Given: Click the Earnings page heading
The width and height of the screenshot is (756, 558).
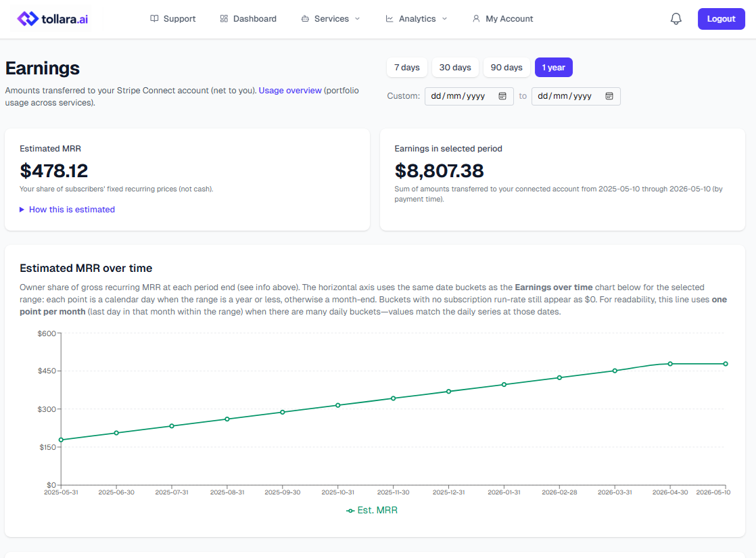Looking at the screenshot, I should click(43, 68).
